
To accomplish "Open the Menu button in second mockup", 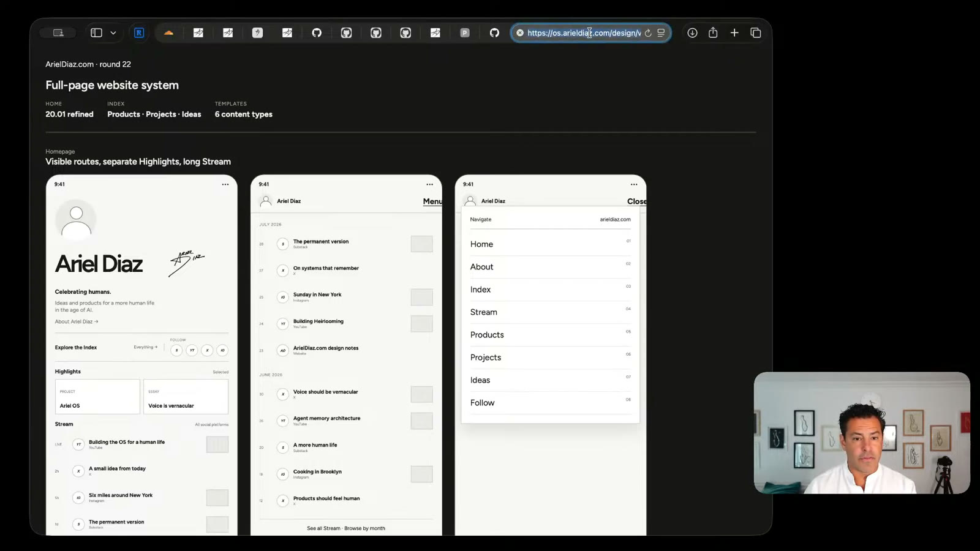I will pos(432,201).
